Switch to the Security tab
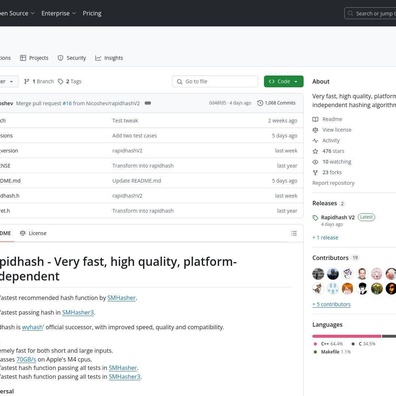 coord(72,58)
